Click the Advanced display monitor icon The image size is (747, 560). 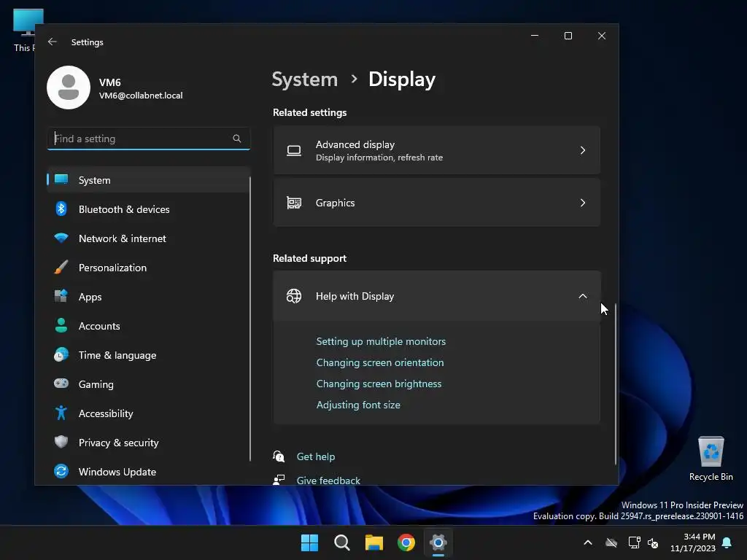294,150
